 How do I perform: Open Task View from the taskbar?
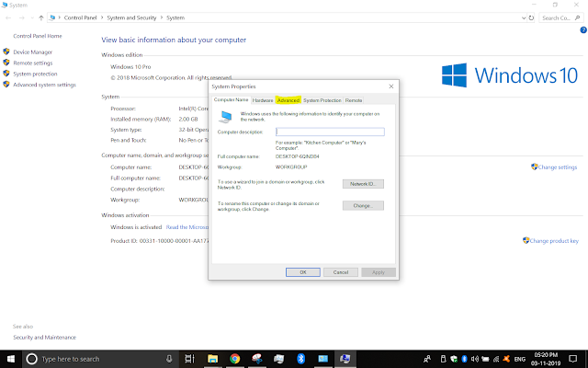[190, 359]
